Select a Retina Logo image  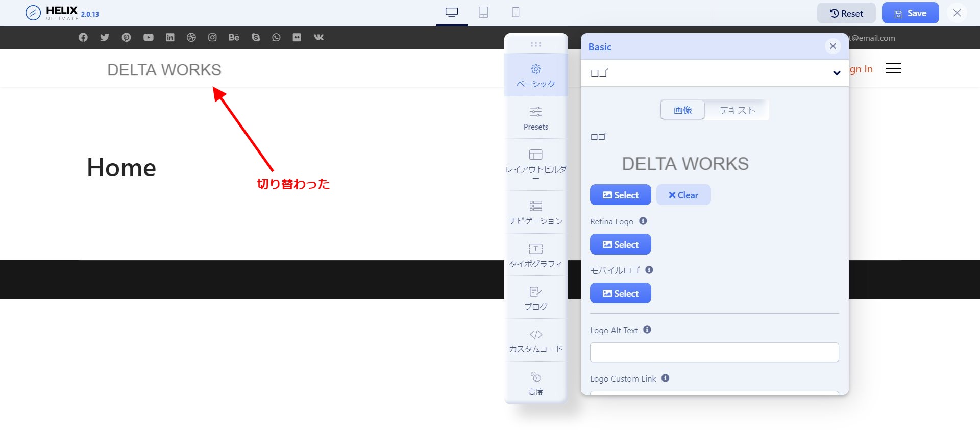tap(620, 244)
